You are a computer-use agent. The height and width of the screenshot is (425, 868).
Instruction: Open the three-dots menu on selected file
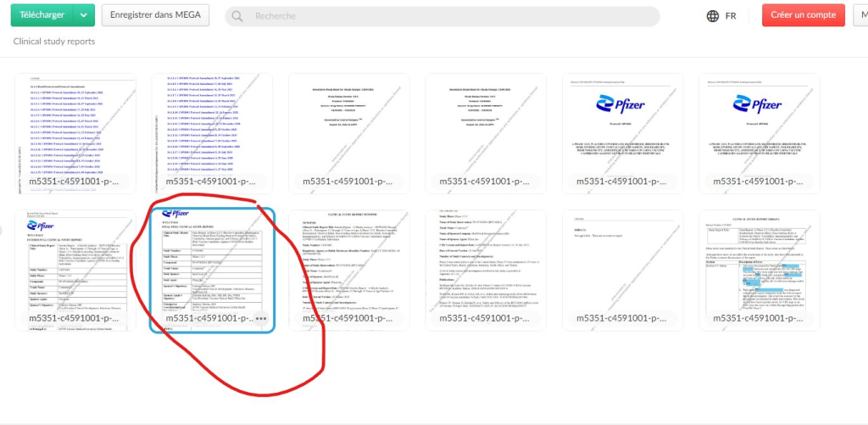(259, 319)
